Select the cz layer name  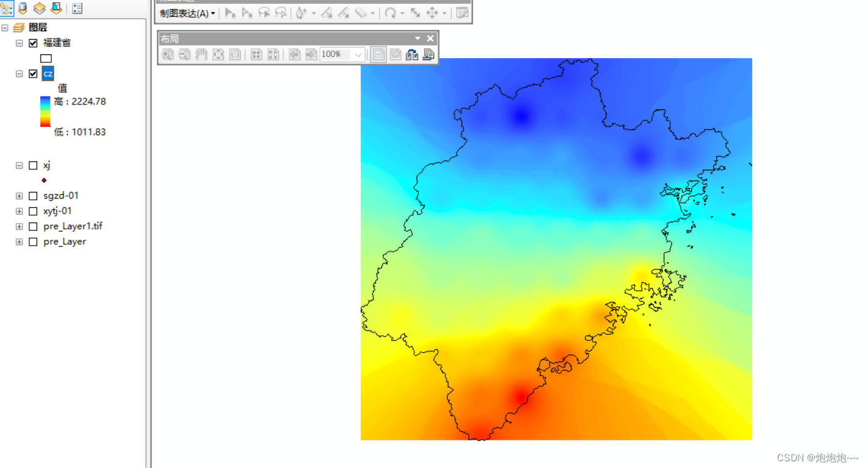point(48,73)
